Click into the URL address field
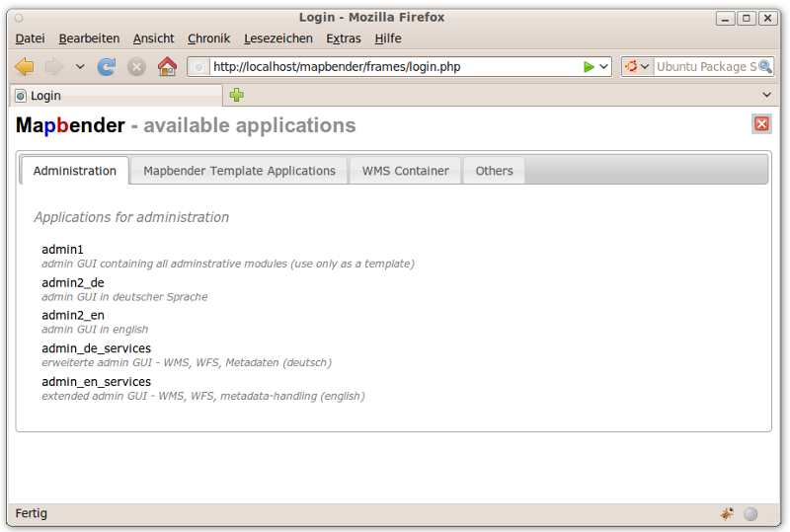Screen dimensions: 790x532 tap(395, 67)
